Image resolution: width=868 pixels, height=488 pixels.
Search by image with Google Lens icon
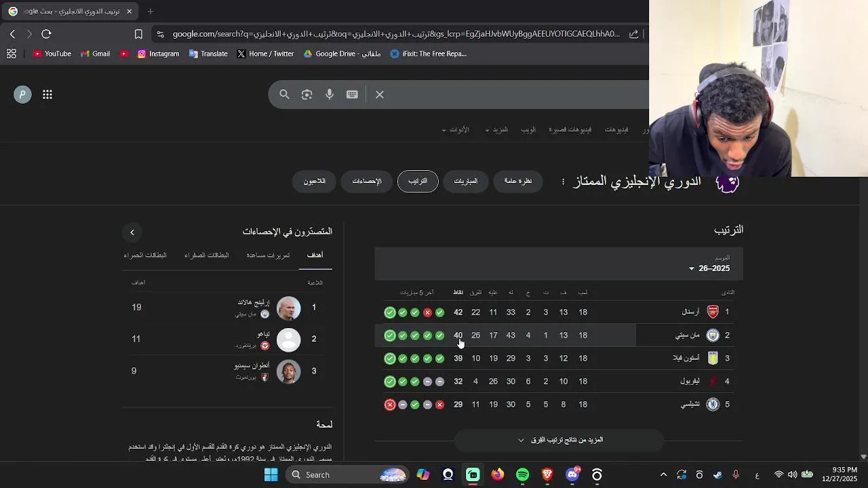(307, 95)
